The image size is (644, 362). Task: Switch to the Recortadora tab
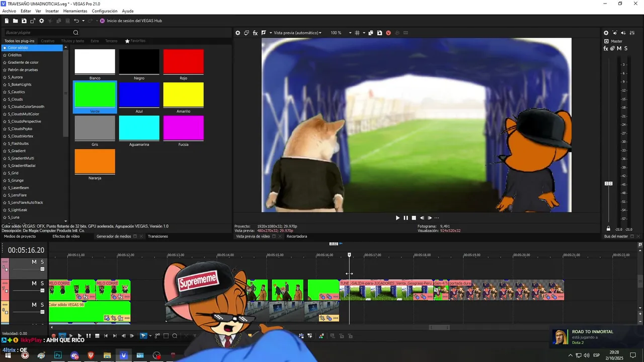(297, 236)
